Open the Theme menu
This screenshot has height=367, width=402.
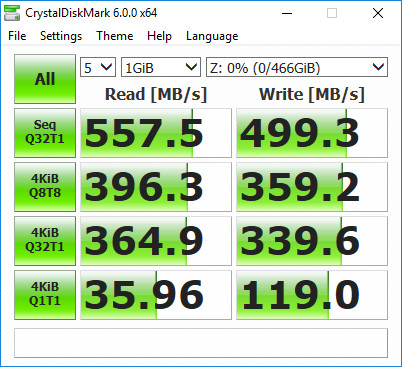pyautogui.click(x=115, y=36)
